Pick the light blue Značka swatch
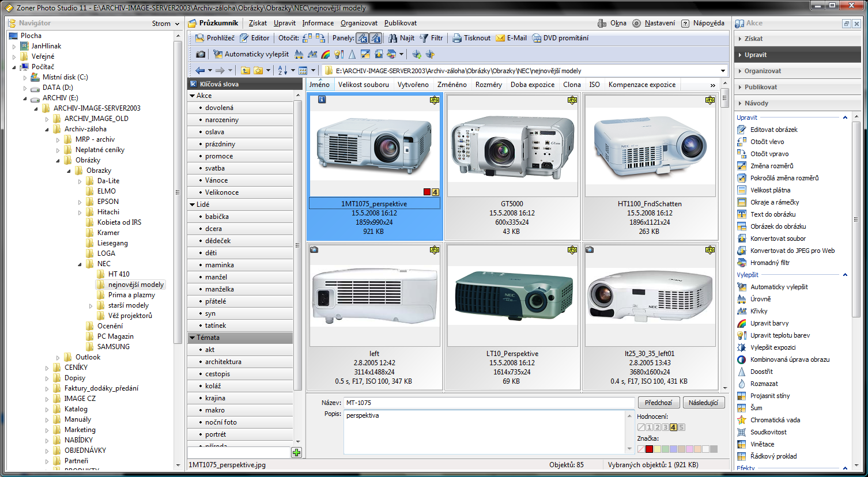The image size is (868, 477). point(673,449)
